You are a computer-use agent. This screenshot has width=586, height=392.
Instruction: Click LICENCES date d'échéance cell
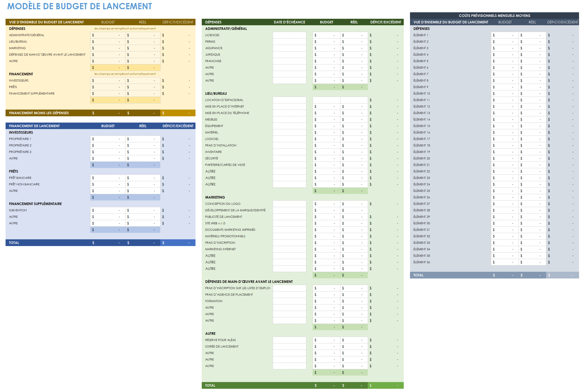tap(289, 35)
